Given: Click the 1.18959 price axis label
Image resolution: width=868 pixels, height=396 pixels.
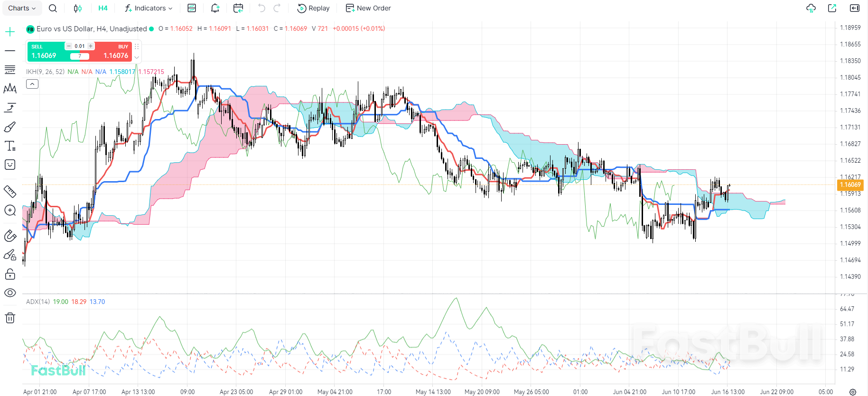Looking at the screenshot, I should point(850,28).
